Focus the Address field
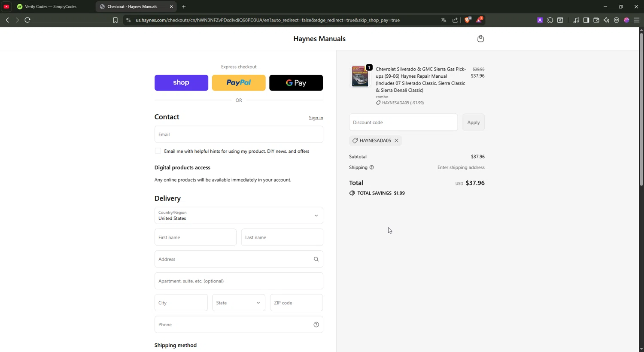The image size is (644, 352). click(x=239, y=259)
